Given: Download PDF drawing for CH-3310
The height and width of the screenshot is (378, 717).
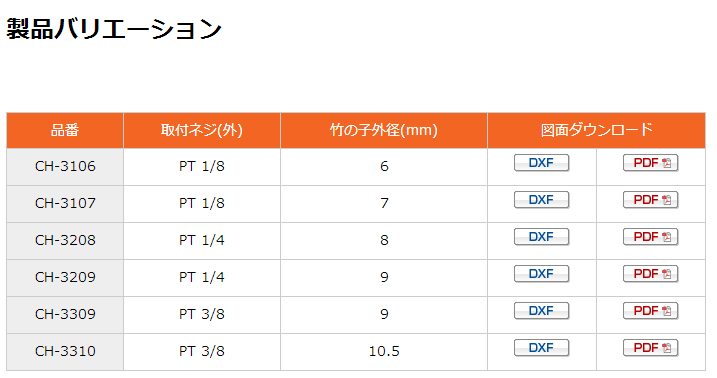Looking at the screenshot, I should click(651, 348).
